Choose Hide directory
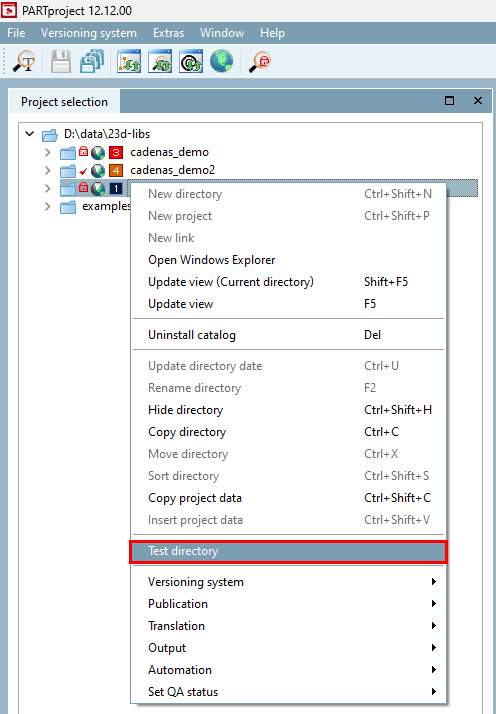Viewport: 496px width, 714px height. click(x=288, y=410)
